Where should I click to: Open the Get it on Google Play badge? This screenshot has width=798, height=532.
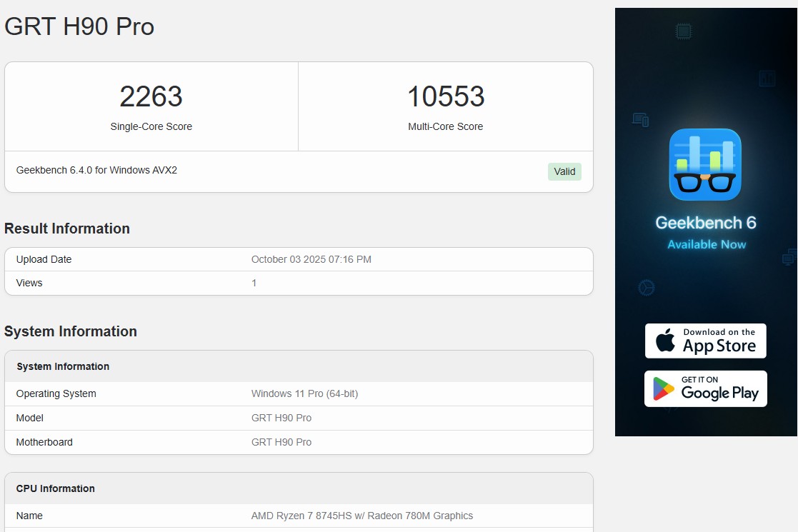(x=705, y=388)
